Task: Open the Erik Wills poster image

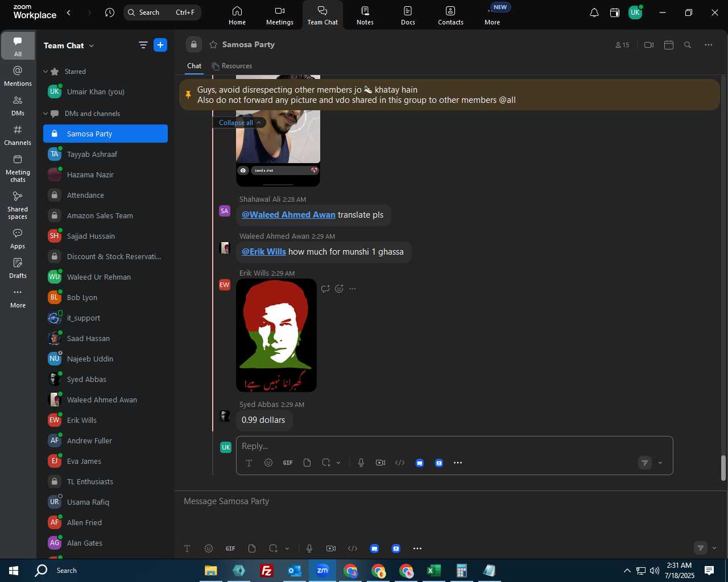Action: (x=276, y=335)
